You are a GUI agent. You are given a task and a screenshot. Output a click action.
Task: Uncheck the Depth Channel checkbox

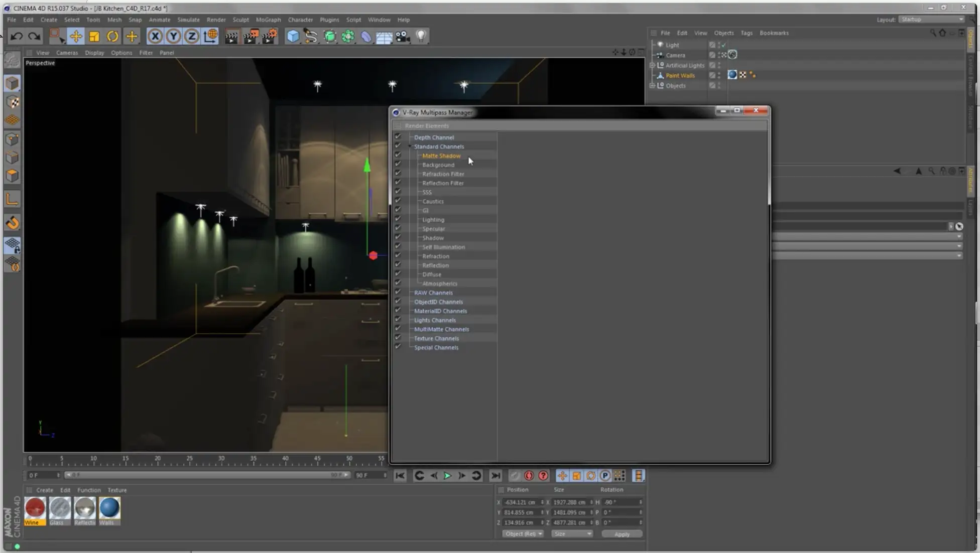[x=398, y=136]
